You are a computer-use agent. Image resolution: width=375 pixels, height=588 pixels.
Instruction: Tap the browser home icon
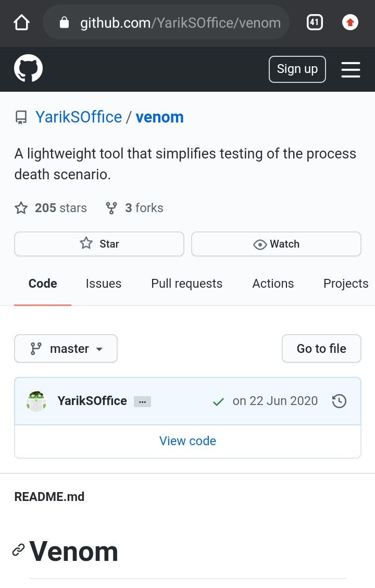pos(22,23)
